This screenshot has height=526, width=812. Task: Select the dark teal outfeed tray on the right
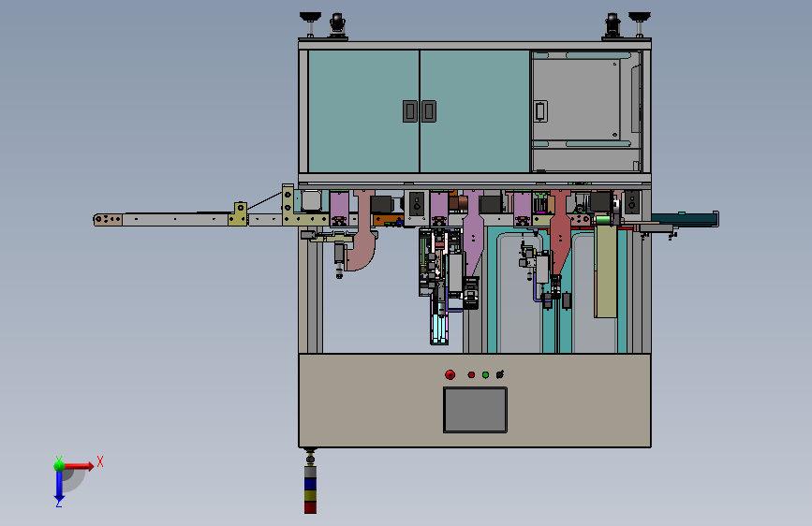coord(685,219)
